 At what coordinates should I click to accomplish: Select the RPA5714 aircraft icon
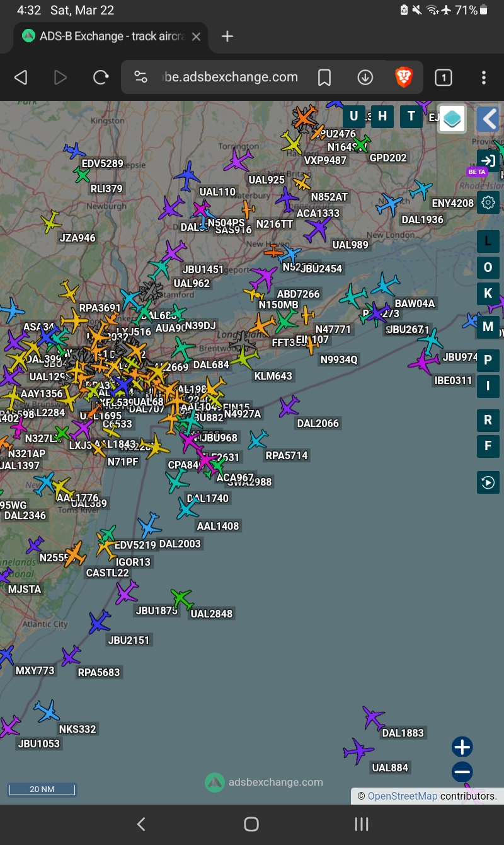(x=258, y=439)
